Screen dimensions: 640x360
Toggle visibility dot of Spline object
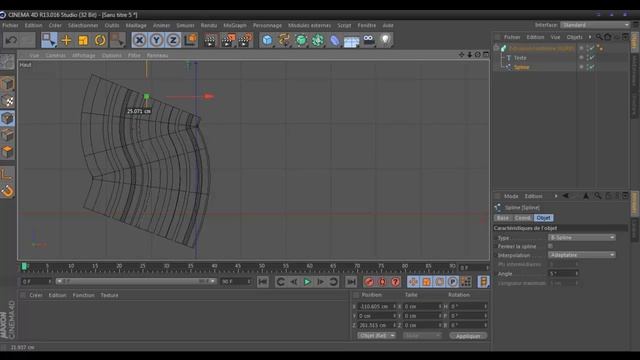(x=581, y=67)
